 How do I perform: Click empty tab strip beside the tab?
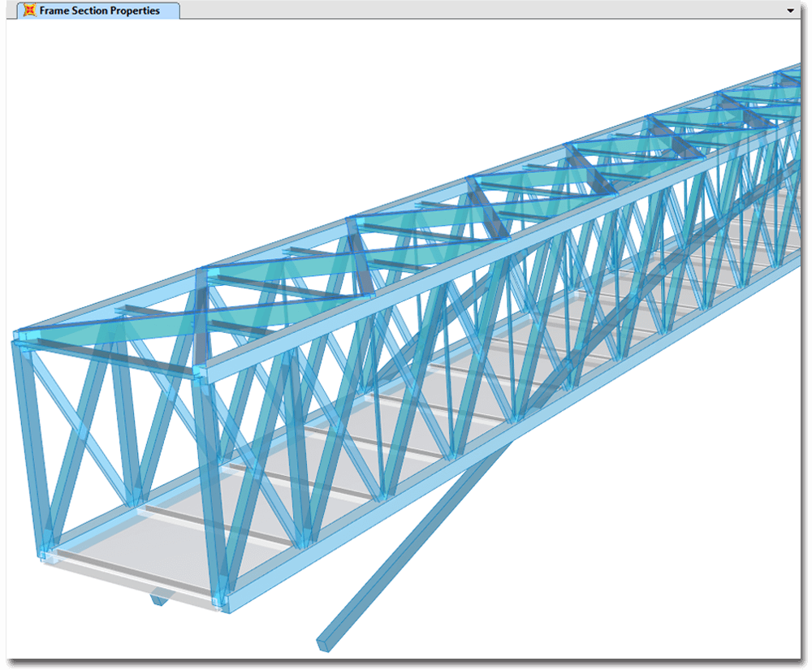pyautogui.click(x=487, y=11)
